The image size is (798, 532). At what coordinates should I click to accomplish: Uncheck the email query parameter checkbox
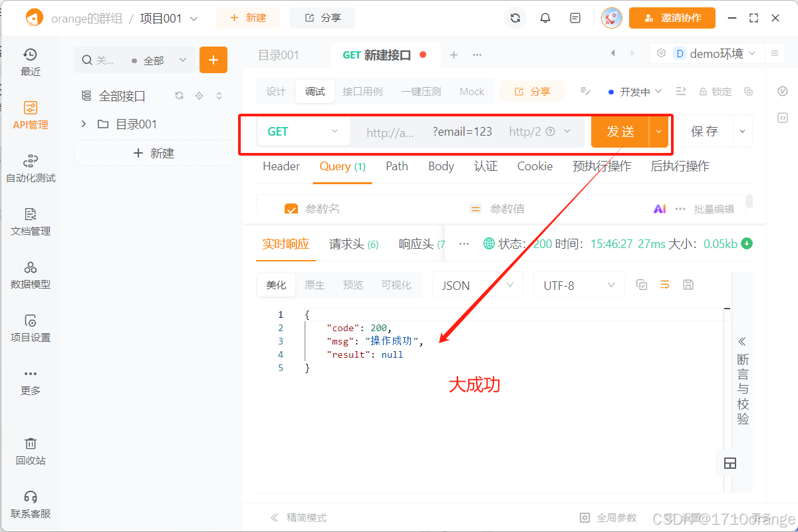pyautogui.click(x=291, y=208)
